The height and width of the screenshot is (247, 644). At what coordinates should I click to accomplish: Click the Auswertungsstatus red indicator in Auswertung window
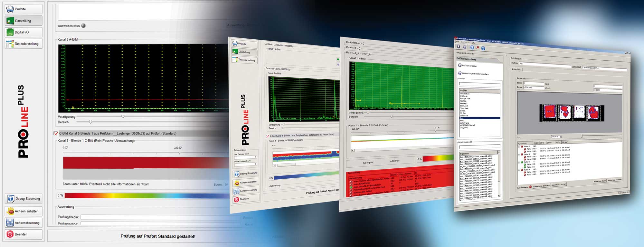[x=530, y=187]
